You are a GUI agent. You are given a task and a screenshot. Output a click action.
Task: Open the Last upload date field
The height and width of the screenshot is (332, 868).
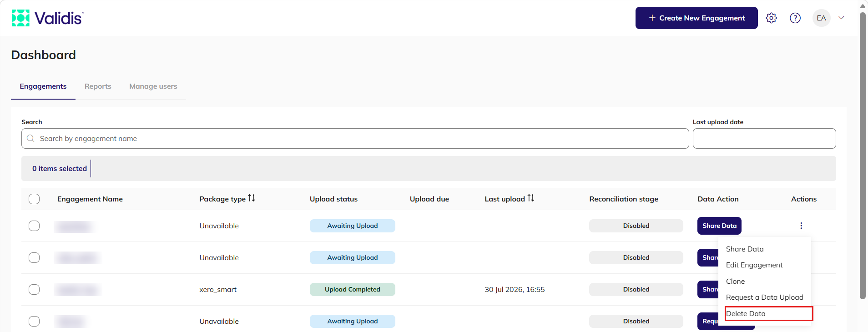764,138
